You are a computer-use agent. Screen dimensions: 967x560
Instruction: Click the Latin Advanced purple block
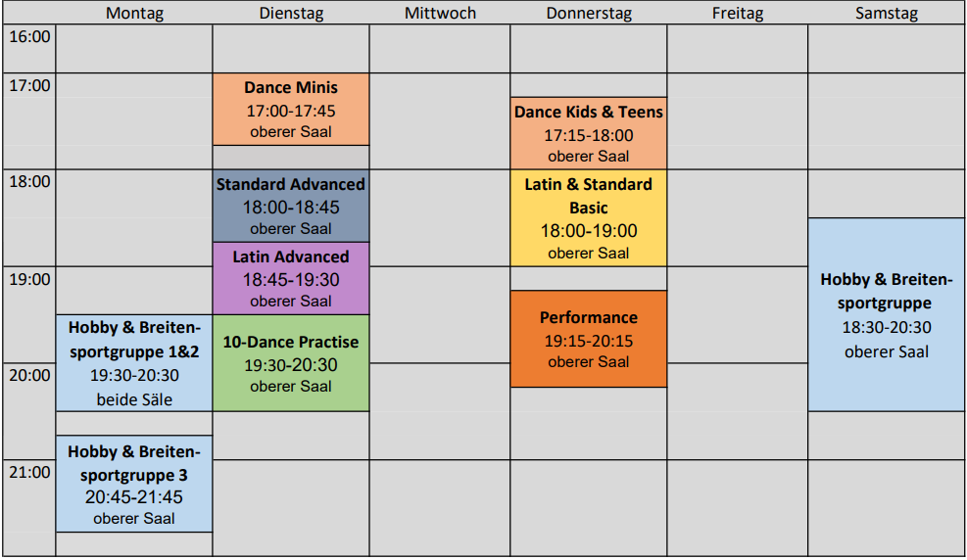(x=291, y=278)
